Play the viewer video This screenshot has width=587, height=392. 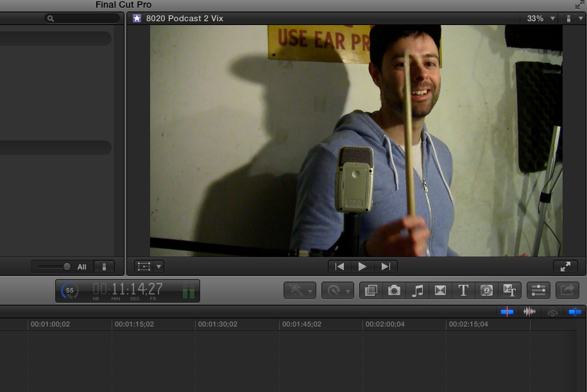tap(362, 266)
